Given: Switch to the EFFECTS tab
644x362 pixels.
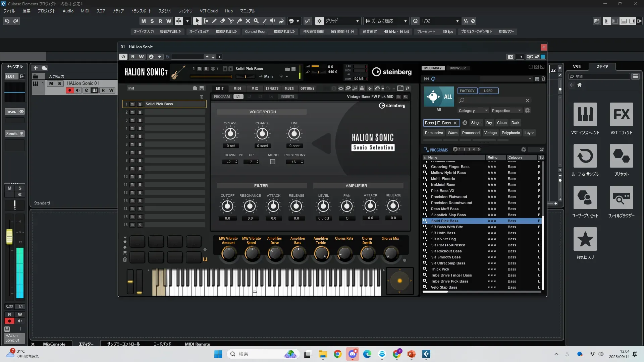Looking at the screenshot, I should [x=272, y=88].
